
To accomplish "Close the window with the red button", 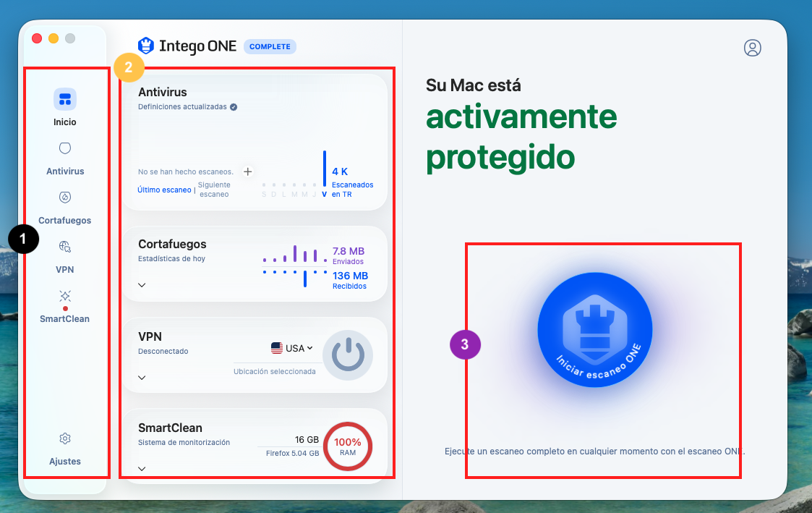I will click(37, 38).
